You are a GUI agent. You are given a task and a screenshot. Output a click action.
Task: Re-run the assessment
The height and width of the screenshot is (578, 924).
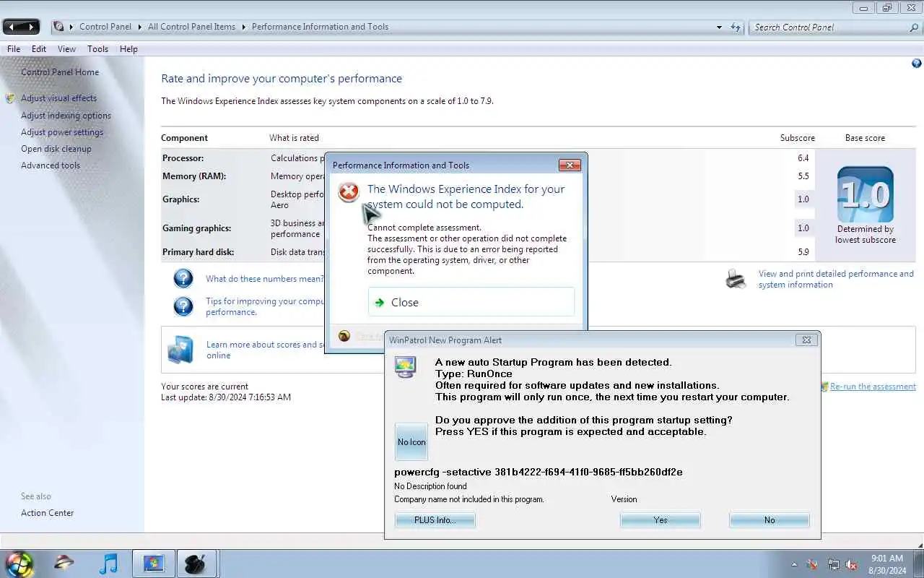pos(873,387)
